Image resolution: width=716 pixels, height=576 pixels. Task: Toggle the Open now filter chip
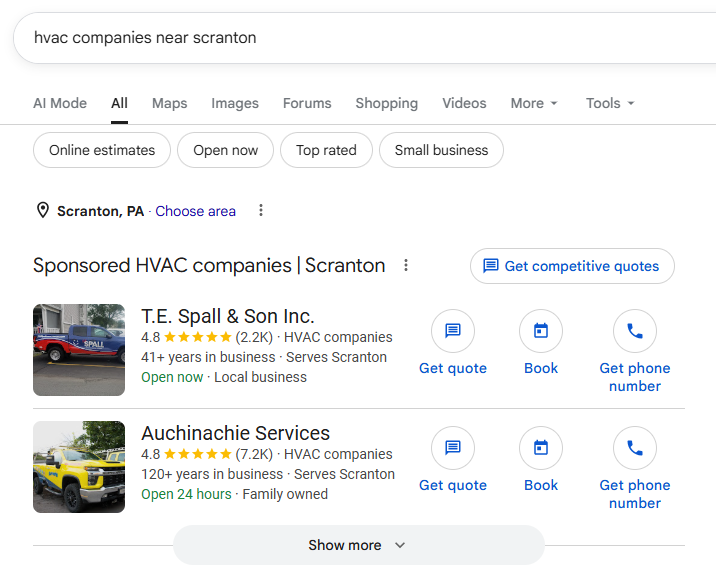(226, 150)
